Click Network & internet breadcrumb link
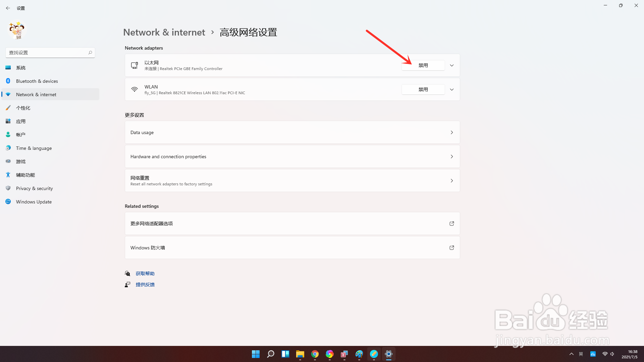The image size is (644, 362). point(164,32)
